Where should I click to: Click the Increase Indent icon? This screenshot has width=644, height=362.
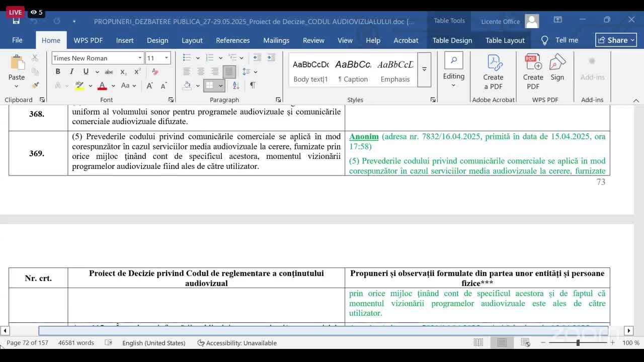coord(271,58)
